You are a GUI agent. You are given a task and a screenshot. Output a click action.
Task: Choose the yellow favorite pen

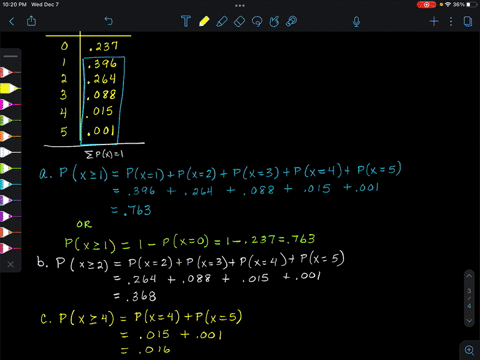click(10, 88)
